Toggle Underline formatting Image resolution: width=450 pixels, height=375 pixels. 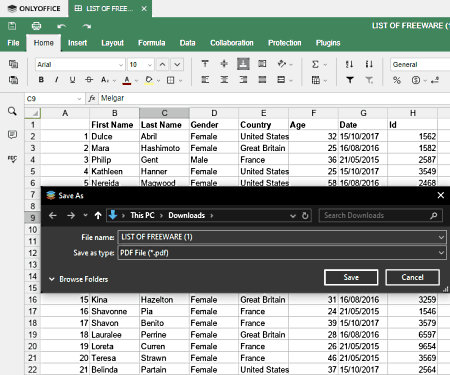click(72, 80)
